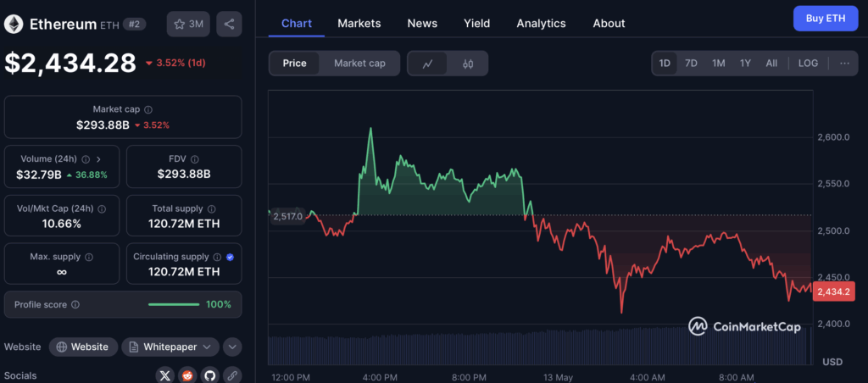Click the 10.66% Vol/Mkt Cap value
The width and height of the screenshot is (868, 383).
tap(61, 225)
